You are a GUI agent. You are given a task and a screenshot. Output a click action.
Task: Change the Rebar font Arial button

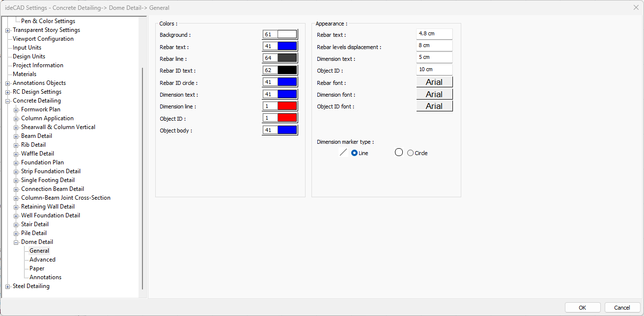click(434, 82)
